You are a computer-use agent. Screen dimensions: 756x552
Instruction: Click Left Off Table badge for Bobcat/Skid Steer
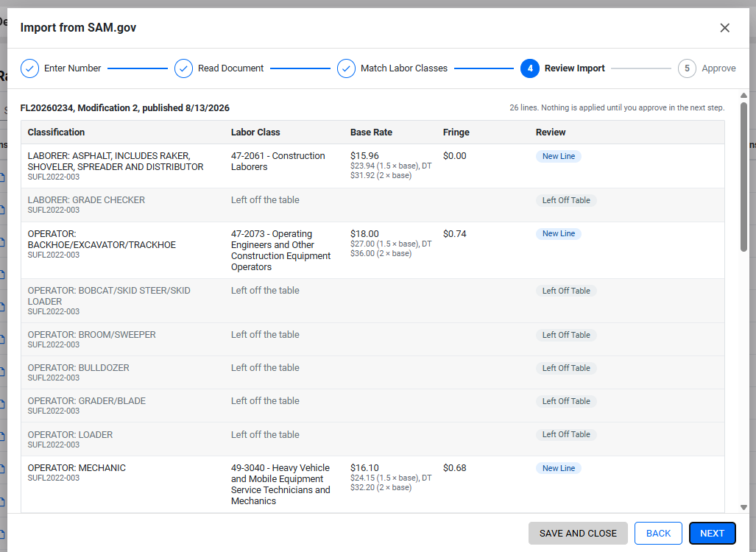(566, 291)
